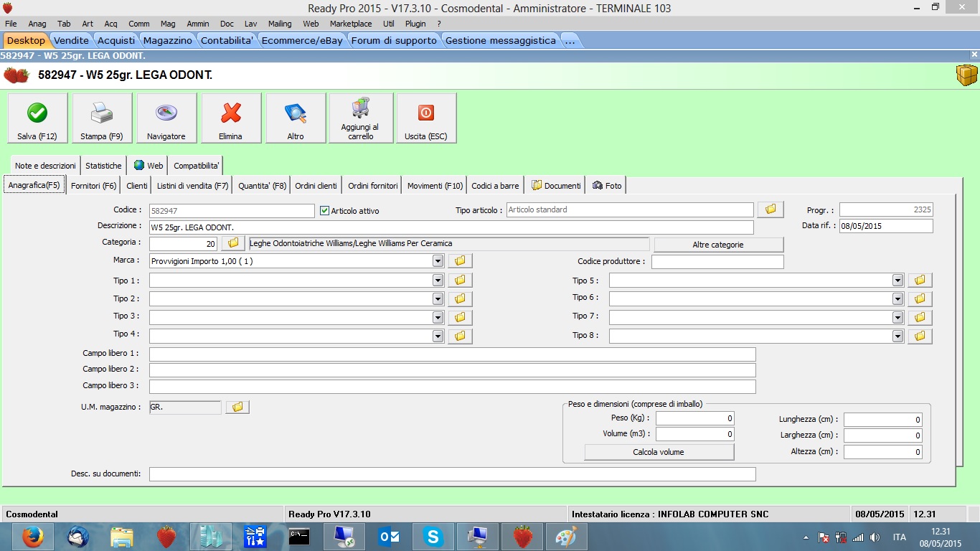Click Aggiungi al carrello cart button
Viewport: 980px width, 551px height.
pyautogui.click(x=361, y=118)
